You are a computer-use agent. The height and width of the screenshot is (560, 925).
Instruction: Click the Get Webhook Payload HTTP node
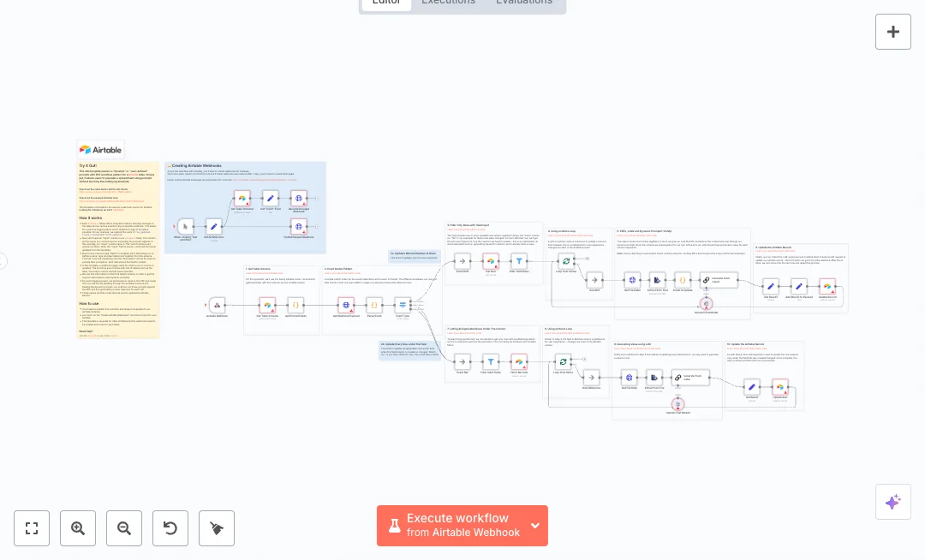tap(346, 305)
